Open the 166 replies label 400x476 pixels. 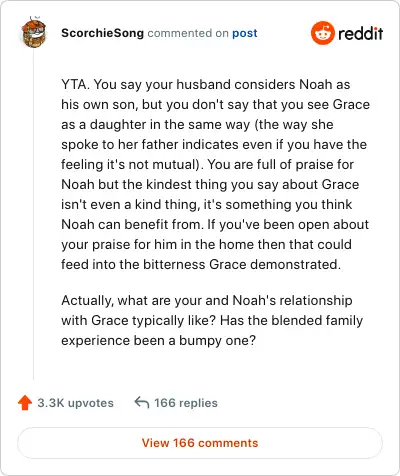click(x=186, y=403)
